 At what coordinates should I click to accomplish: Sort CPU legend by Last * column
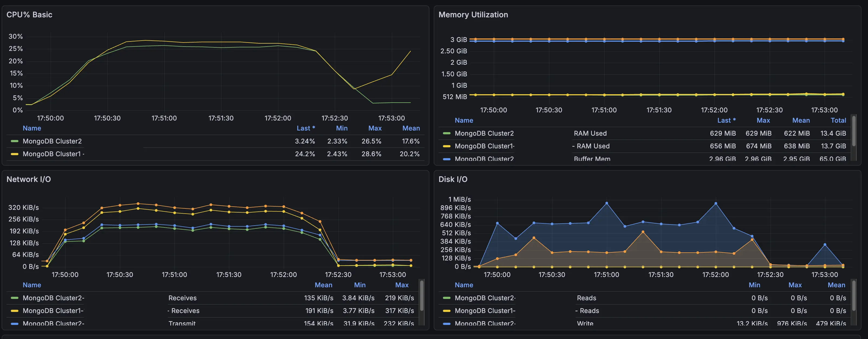[305, 128]
